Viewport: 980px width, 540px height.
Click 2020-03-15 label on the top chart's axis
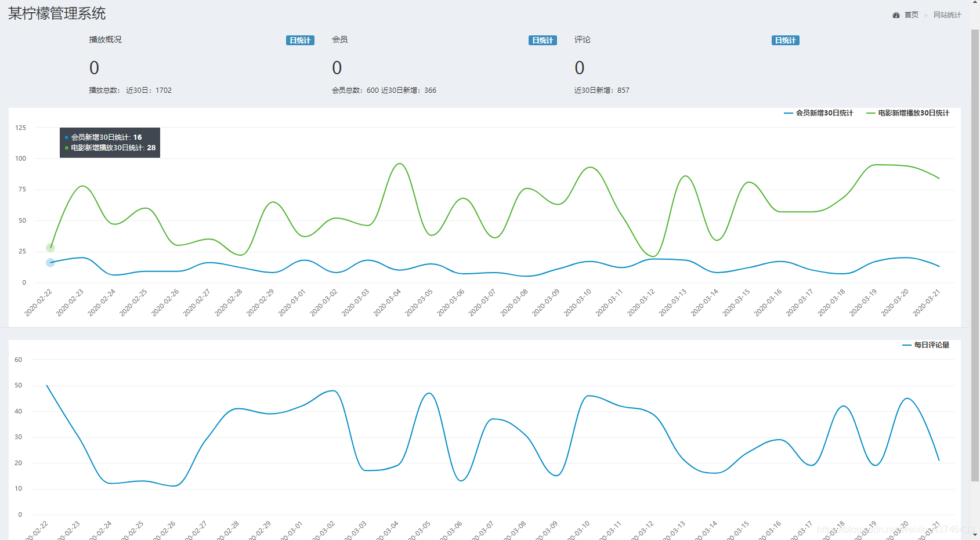736,302
